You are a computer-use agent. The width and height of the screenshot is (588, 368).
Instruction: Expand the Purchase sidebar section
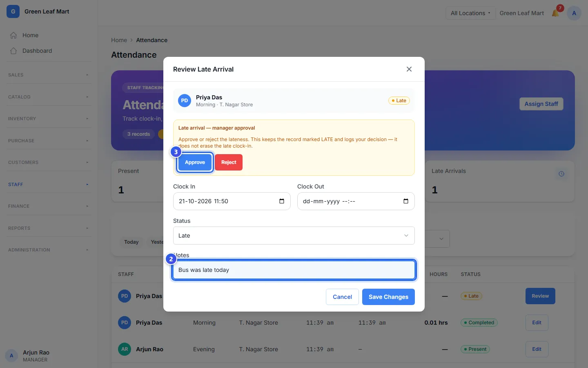(49, 141)
